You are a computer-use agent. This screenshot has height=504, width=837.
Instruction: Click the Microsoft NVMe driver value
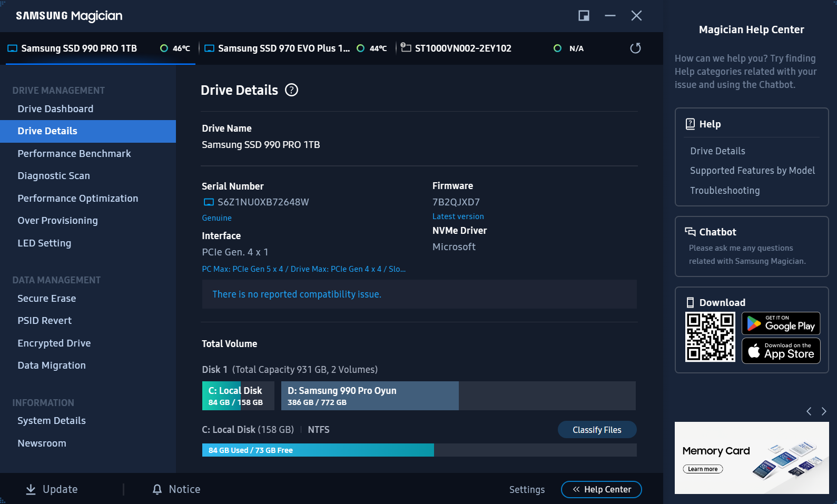(x=454, y=247)
